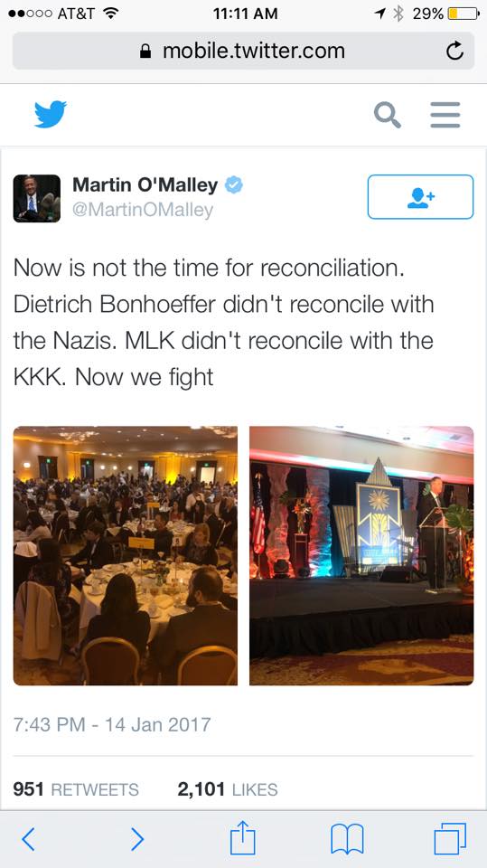487x868 pixels.
Task: Open the Safari share sheet icon
Action: (x=243, y=837)
